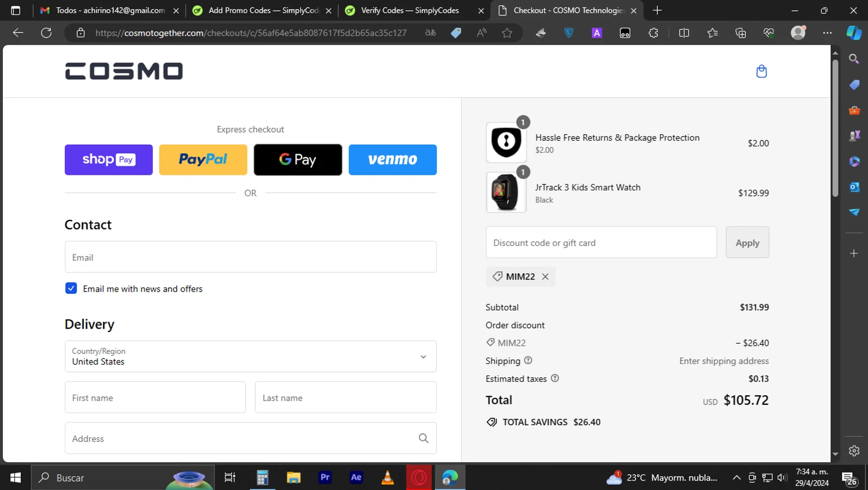Open Premiere Pro from taskbar
Screen dimensions: 868x490
pos(325,477)
